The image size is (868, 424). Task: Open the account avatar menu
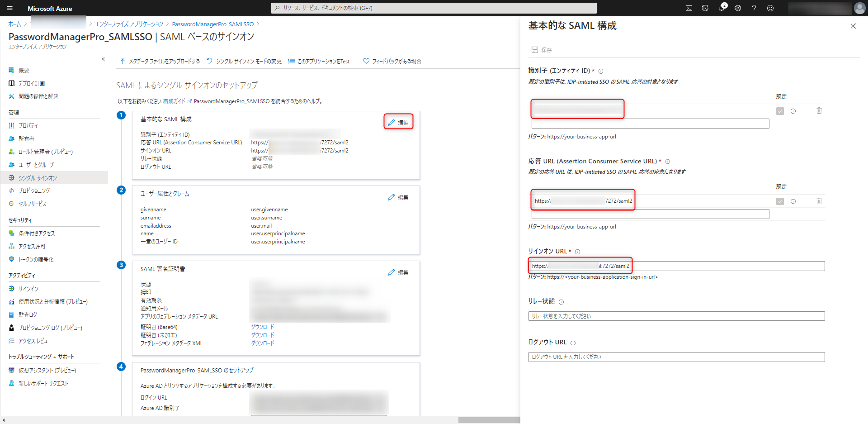pos(859,8)
